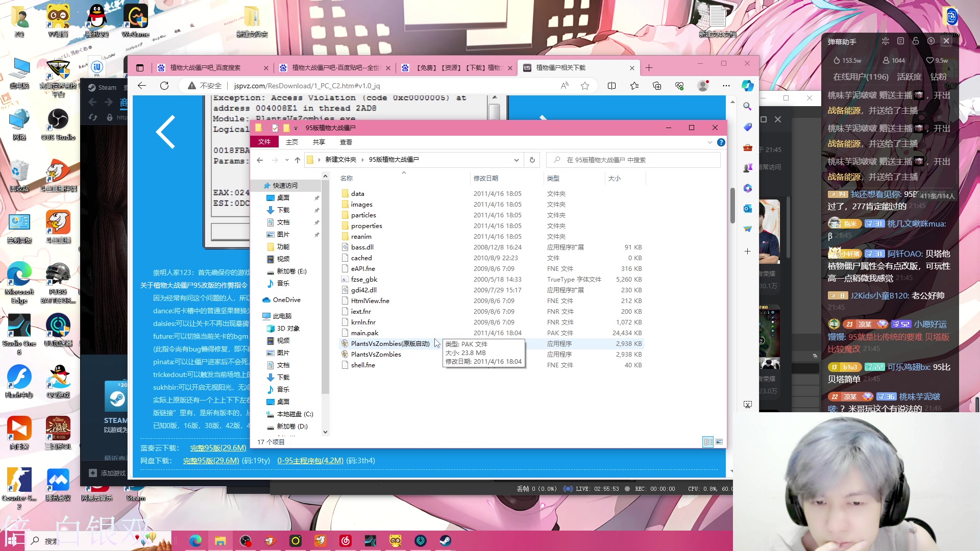Open address bar history dropdown
980x551 pixels.
pos(517,160)
